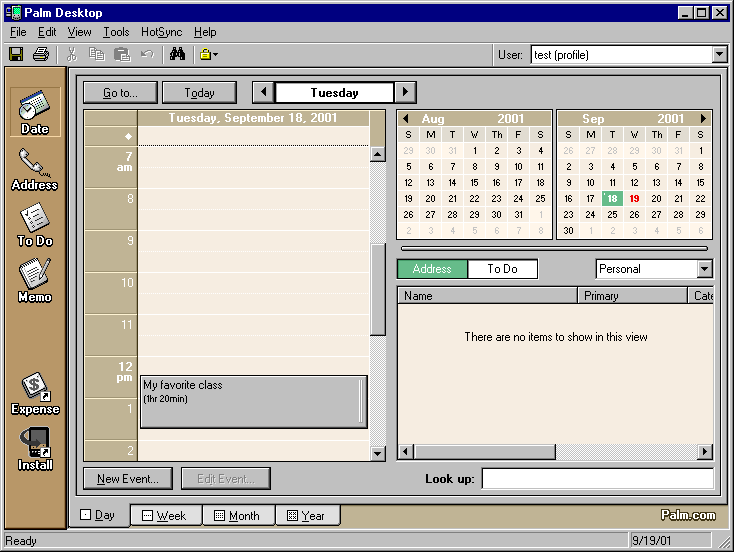Click the Cut scissors icon
734x552 pixels.
point(72,54)
